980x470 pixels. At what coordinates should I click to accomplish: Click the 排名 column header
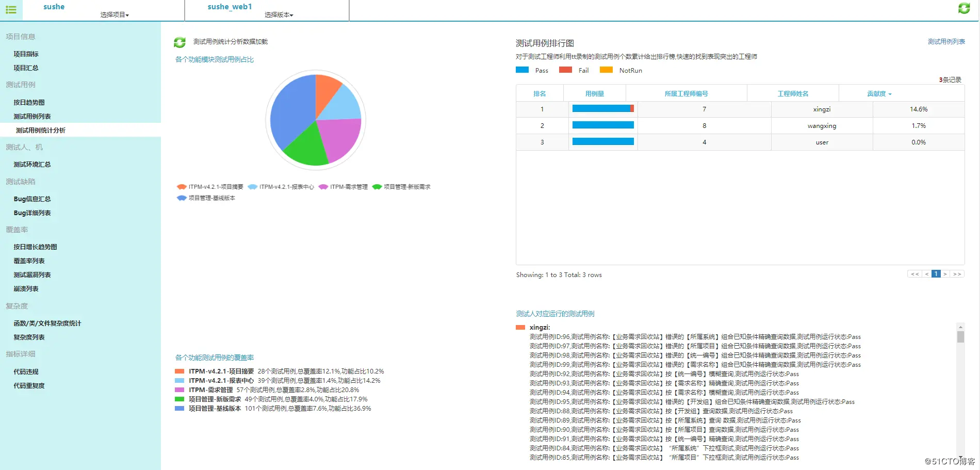tap(540, 94)
